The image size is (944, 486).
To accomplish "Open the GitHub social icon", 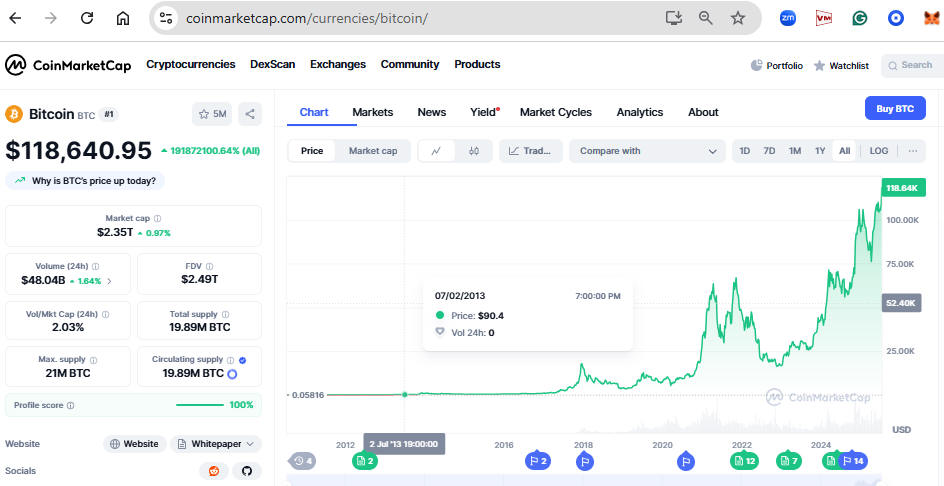I will click(x=246, y=471).
